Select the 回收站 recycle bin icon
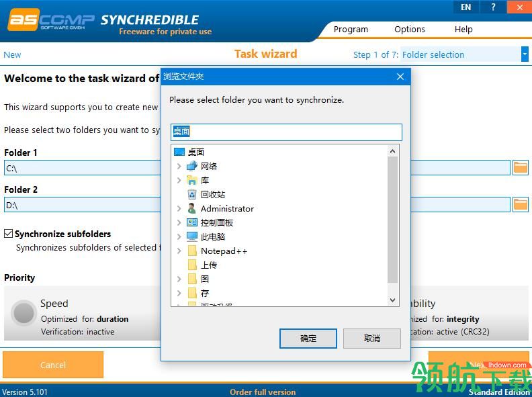The width and height of the screenshot is (532, 397). [191, 194]
